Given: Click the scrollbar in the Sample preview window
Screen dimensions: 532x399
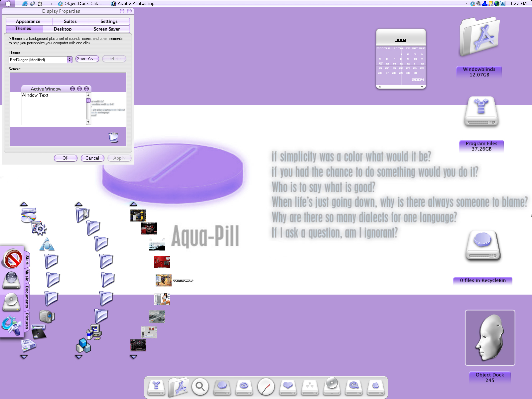Looking at the screenshot, I should (x=88, y=108).
